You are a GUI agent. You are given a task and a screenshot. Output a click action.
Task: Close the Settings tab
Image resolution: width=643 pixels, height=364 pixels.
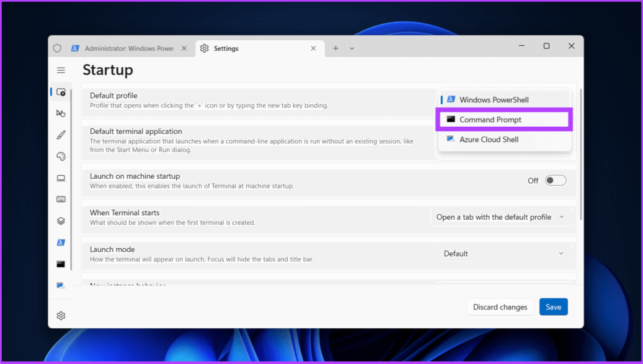[x=313, y=48]
